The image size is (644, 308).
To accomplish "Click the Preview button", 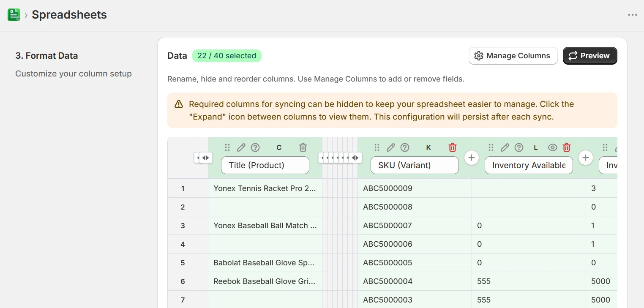I will pyautogui.click(x=590, y=56).
